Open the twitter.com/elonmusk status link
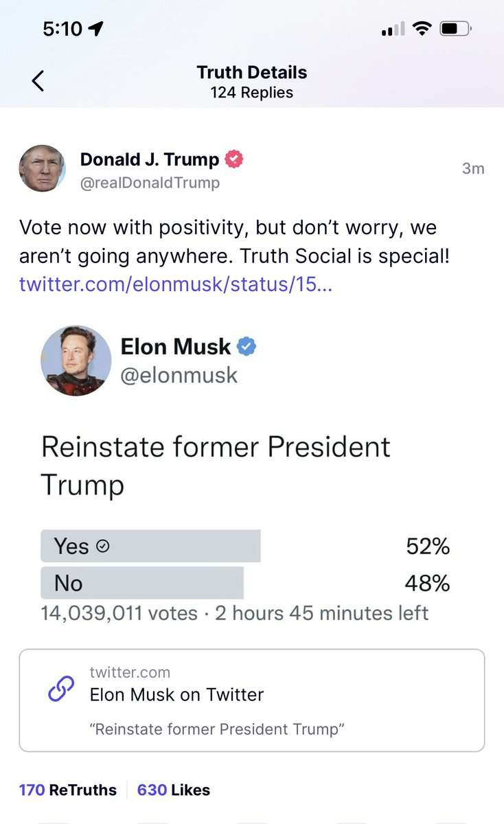 point(176,285)
